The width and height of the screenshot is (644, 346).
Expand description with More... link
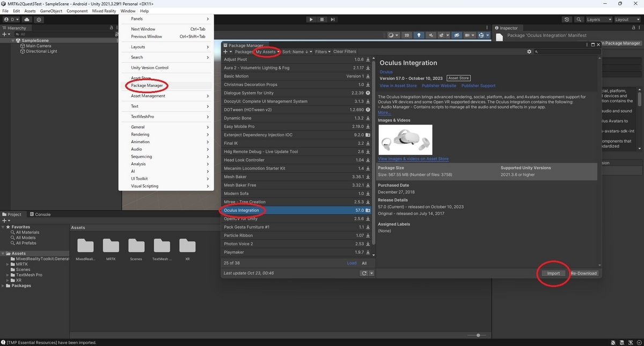click(x=384, y=113)
